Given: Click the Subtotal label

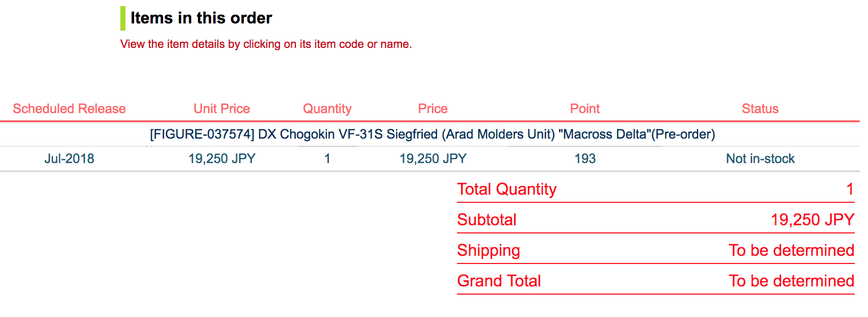Looking at the screenshot, I should tap(487, 220).
